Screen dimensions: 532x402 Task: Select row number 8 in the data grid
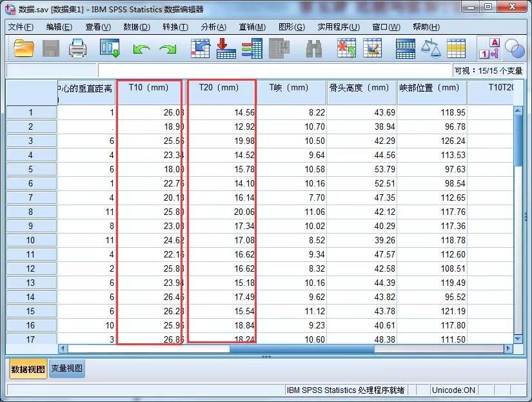click(31, 212)
